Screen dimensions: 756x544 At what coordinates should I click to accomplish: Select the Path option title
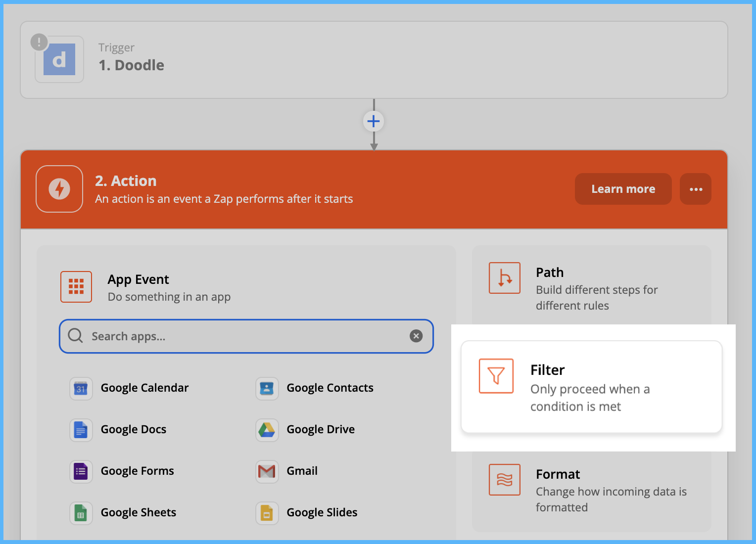(550, 272)
